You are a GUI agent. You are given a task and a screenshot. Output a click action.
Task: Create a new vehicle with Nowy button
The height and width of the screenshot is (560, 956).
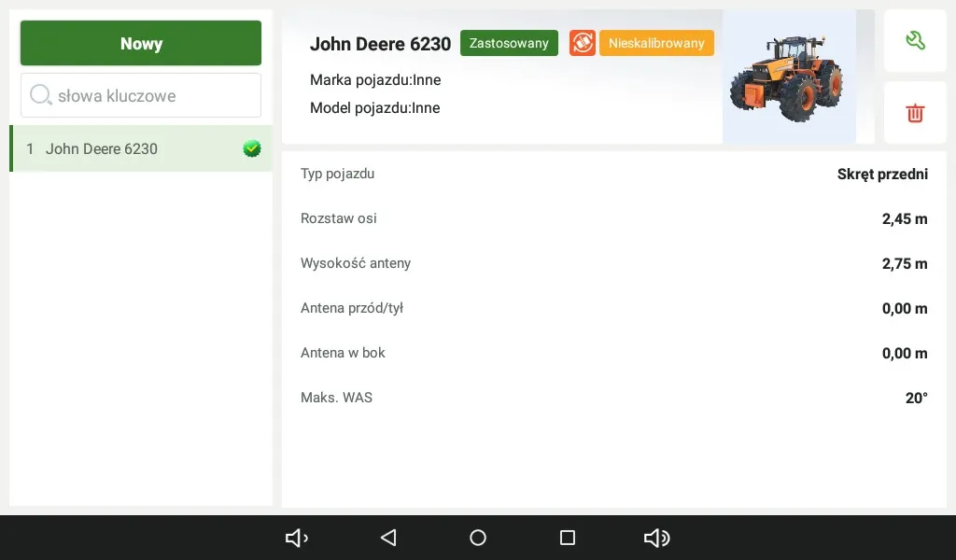[x=141, y=43]
